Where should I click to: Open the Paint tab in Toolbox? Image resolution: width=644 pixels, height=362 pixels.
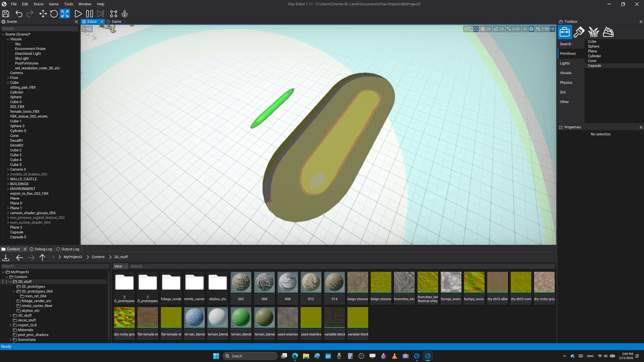pos(579,32)
